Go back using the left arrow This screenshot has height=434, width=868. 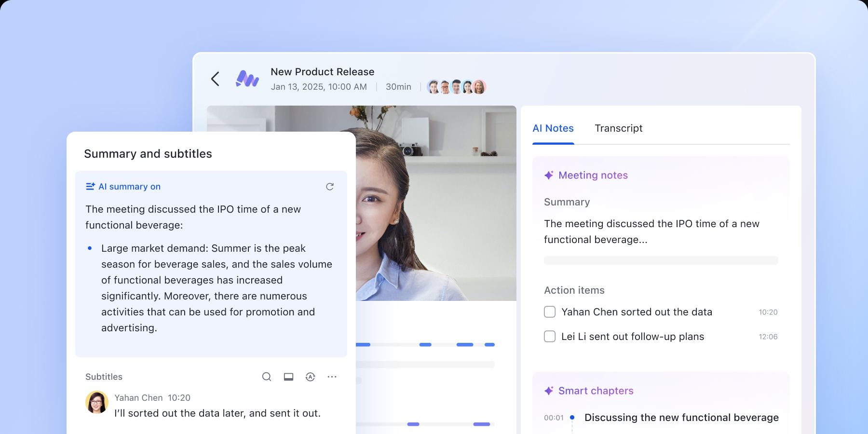[215, 79]
